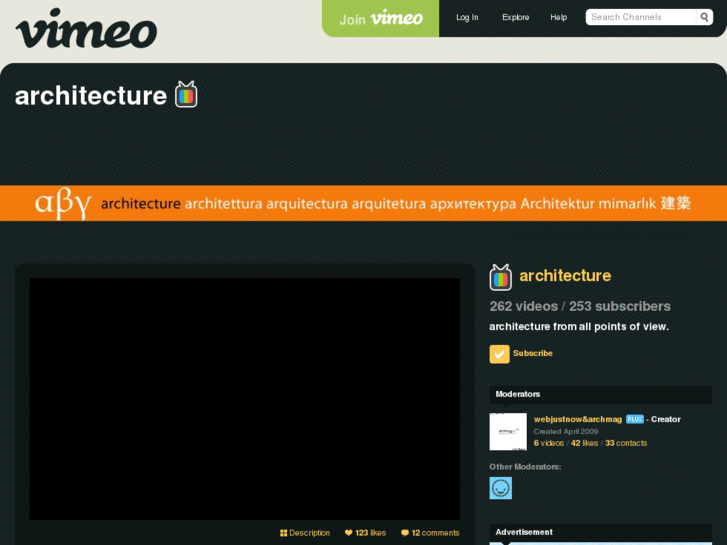This screenshot has width=727, height=545.
Task: Focus the Search Channels input field
Action: point(641,17)
